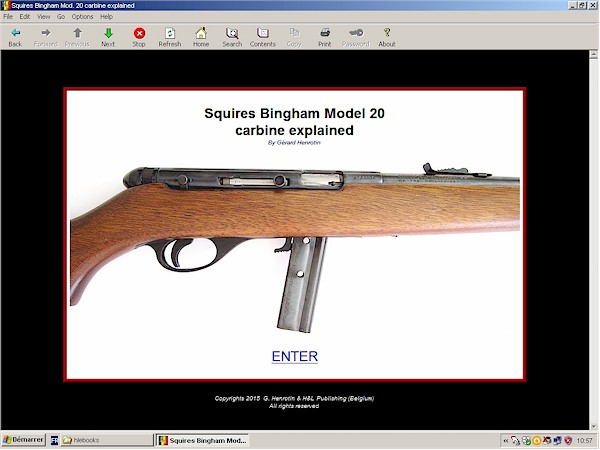This screenshot has width=600, height=450.
Task: Open the Go menu
Action: coord(61,16)
